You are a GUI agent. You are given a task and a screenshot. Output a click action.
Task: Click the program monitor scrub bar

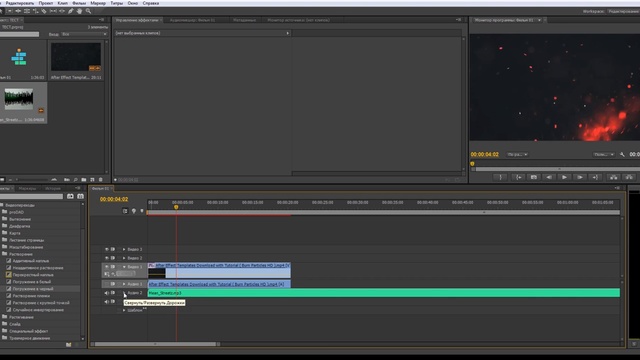click(x=557, y=169)
